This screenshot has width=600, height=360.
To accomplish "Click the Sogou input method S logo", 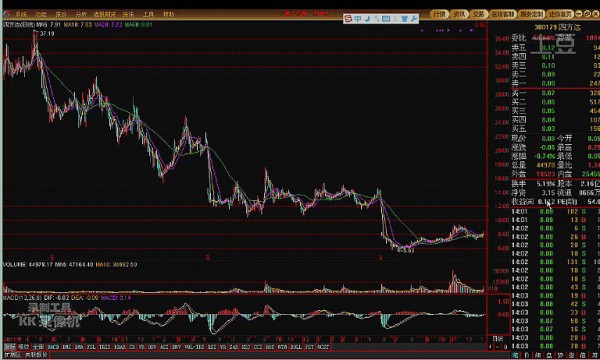I will tap(348, 18).
